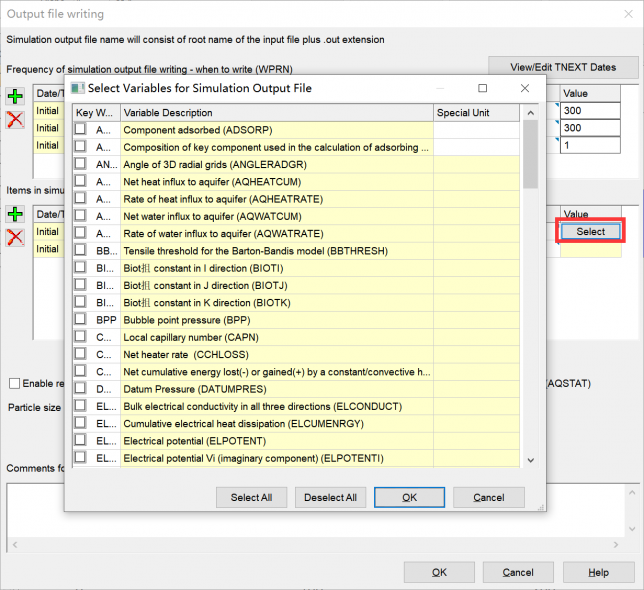This screenshot has height=590, width=644.
Task: Tick the Bubble point pressure (BPP) checkbox
Action: pos(80,319)
